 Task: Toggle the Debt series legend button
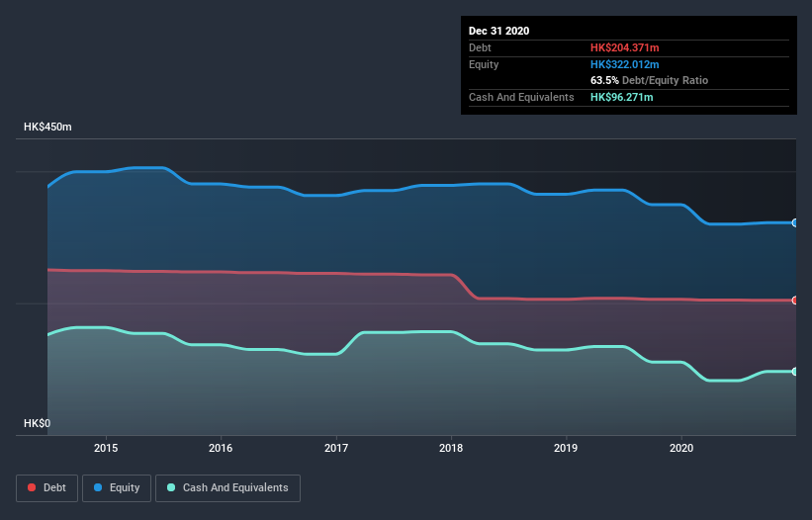click(46, 488)
